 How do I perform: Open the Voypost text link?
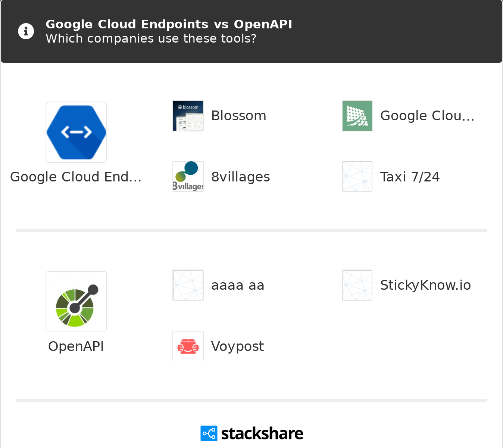[237, 346]
